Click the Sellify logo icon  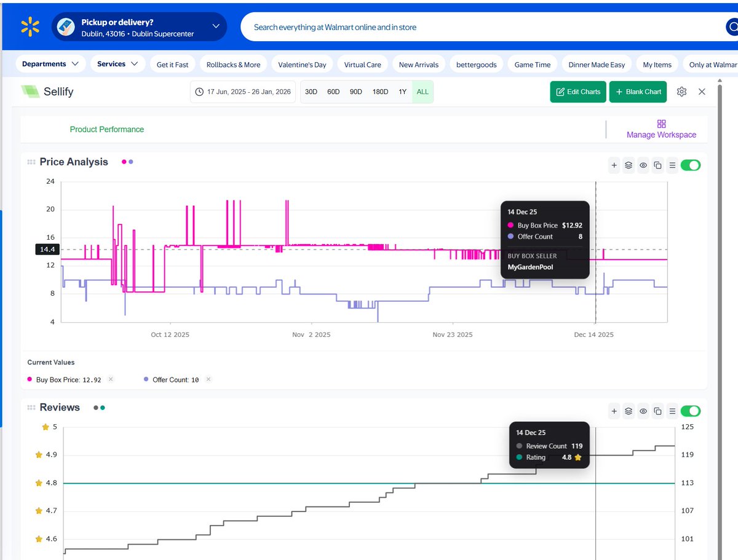click(30, 92)
